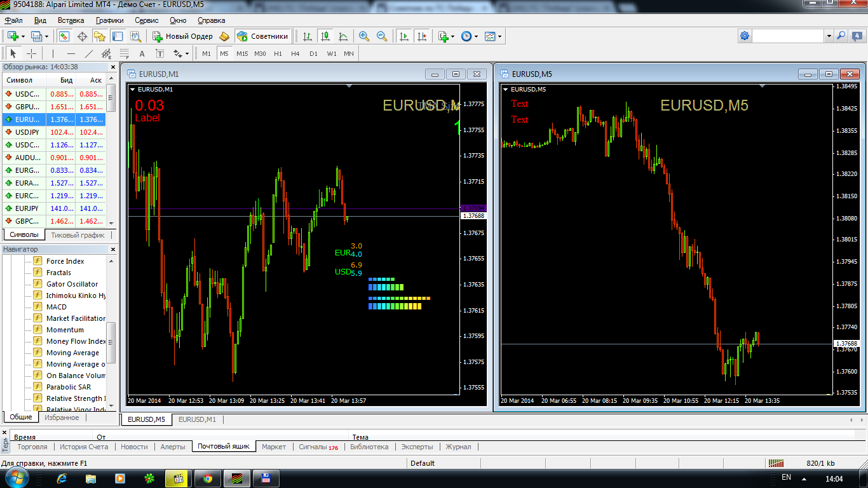Open the New Chart dropdown arrow
This screenshot has width=868, height=488.
point(23,36)
